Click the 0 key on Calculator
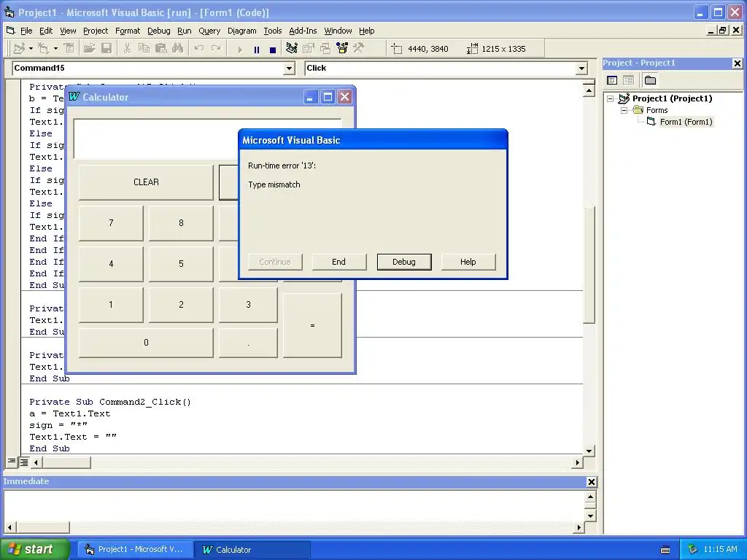This screenshot has width=747, height=560. [146, 343]
